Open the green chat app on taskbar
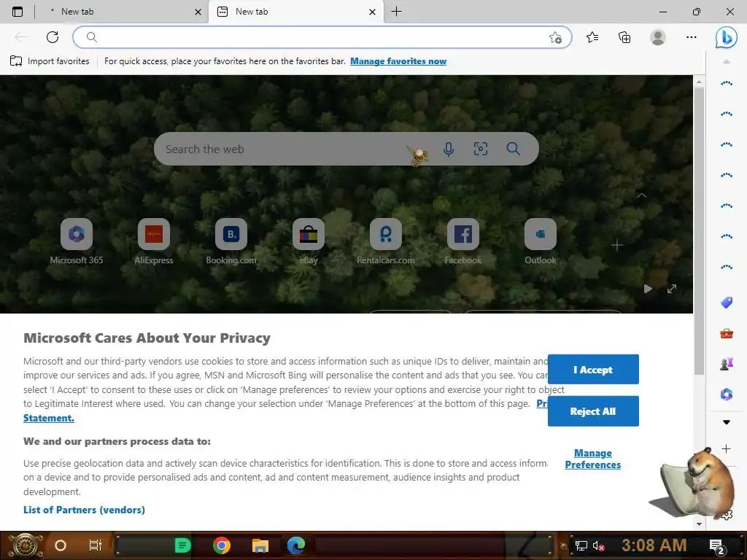This screenshot has height=560, width=747. 182,545
